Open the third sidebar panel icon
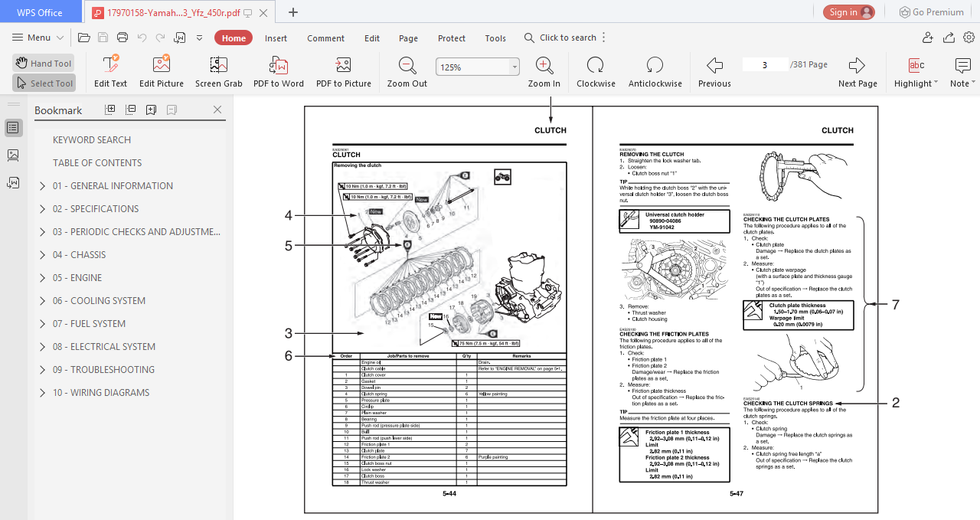 [x=12, y=182]
